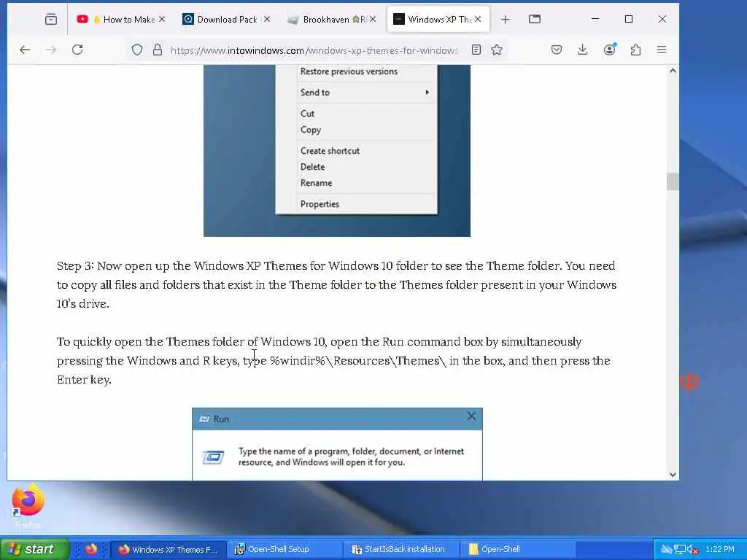Viewport: 747px width, 560px height.
Task: Close the Brookhaven tab
Action: pyautogui.click(x=373, y=19)
